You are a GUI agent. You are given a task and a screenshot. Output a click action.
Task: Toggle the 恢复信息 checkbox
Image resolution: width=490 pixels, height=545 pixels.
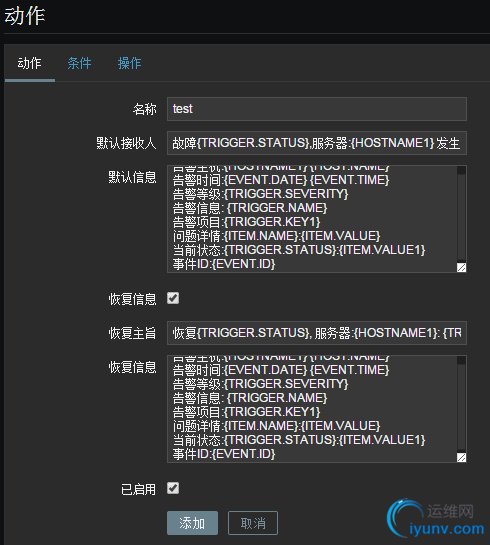pos(173,298)
